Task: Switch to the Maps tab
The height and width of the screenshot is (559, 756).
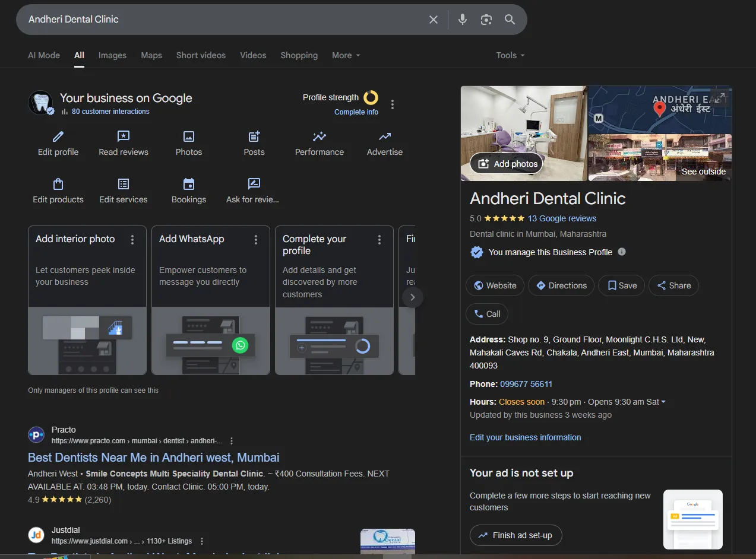Action: pyautogui.click(x=151, y=55)
